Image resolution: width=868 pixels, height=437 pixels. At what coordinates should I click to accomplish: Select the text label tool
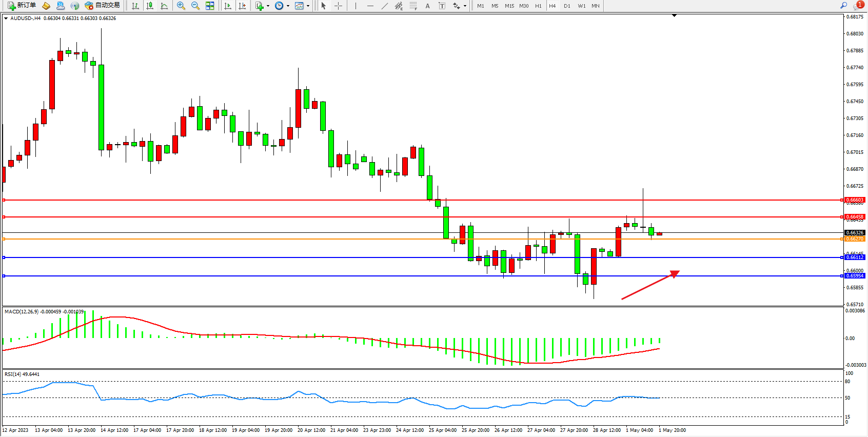pos(442,6)
